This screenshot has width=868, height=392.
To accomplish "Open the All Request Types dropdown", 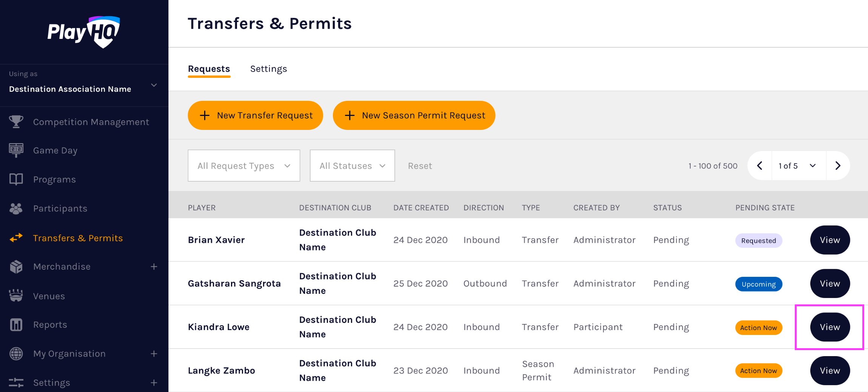I will 243,165.
